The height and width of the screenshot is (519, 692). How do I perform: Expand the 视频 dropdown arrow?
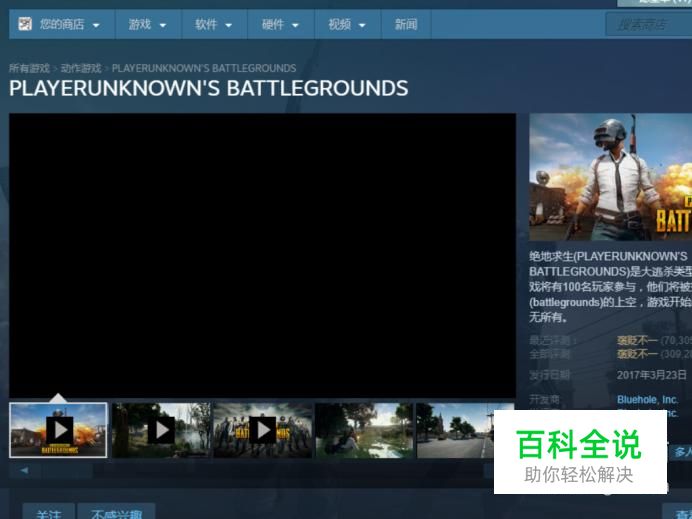(x=362, y=25)
